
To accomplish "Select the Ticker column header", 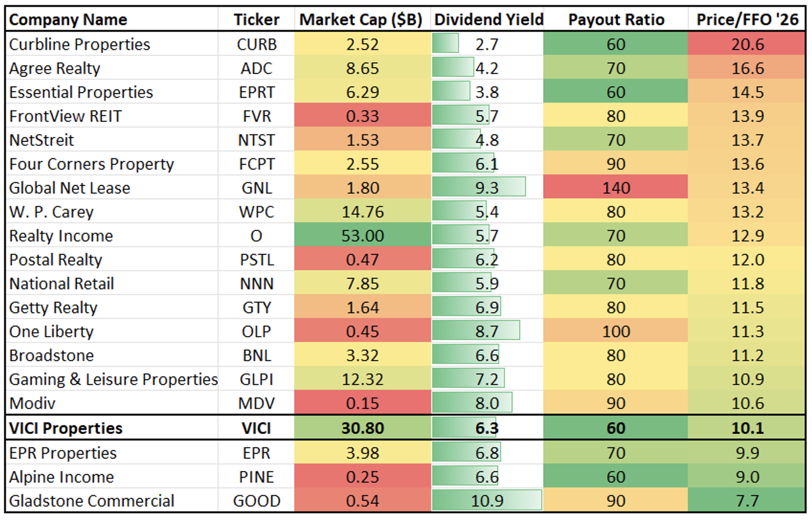I will pyautogui.click(x=256, y=19).
